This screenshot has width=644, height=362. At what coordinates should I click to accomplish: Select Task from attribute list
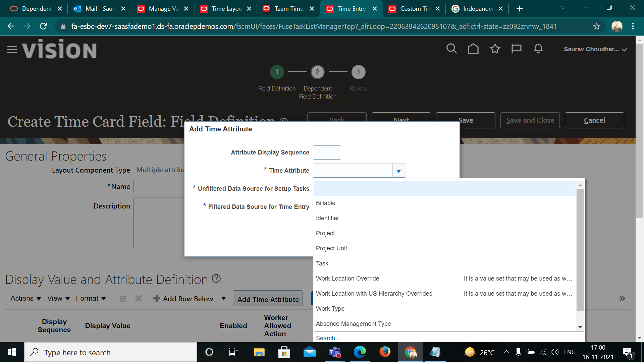[x=444, y=263]
